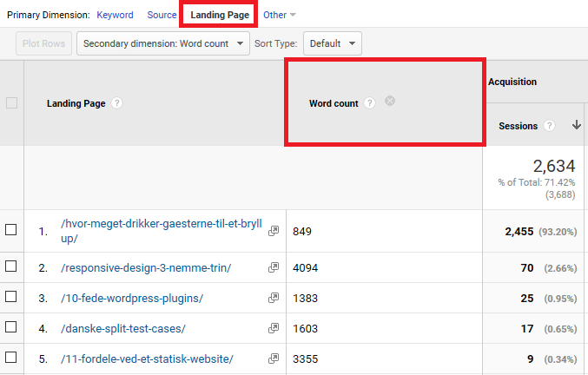Switch primary dimension to Keyword
The image size is (588, 375).
[x=115, y=15]
